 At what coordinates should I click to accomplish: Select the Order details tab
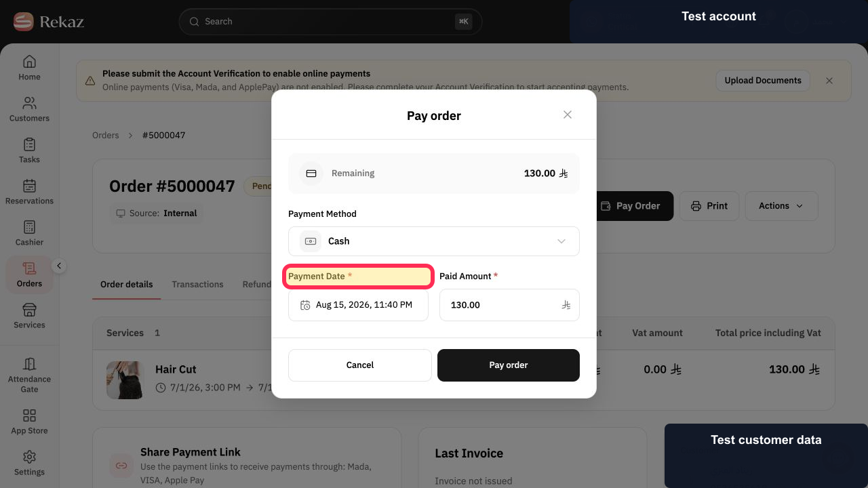(127, 284)
